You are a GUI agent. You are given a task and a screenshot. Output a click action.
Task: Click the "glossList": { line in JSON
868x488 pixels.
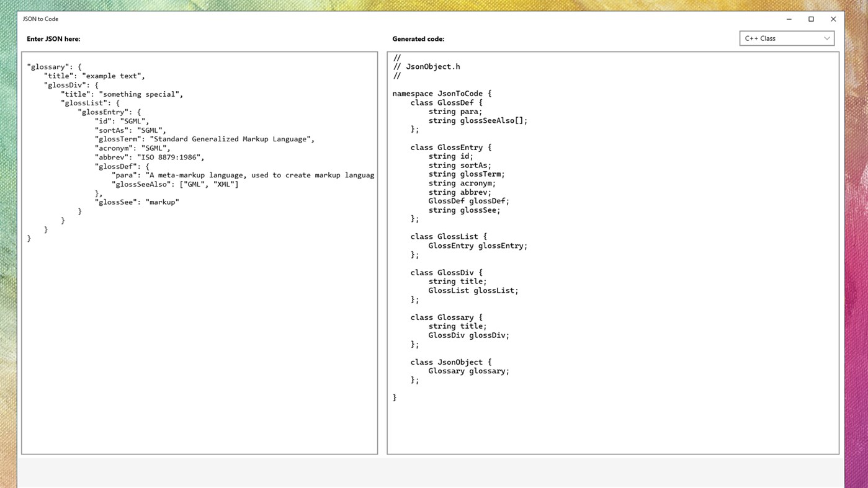point(90,103)
